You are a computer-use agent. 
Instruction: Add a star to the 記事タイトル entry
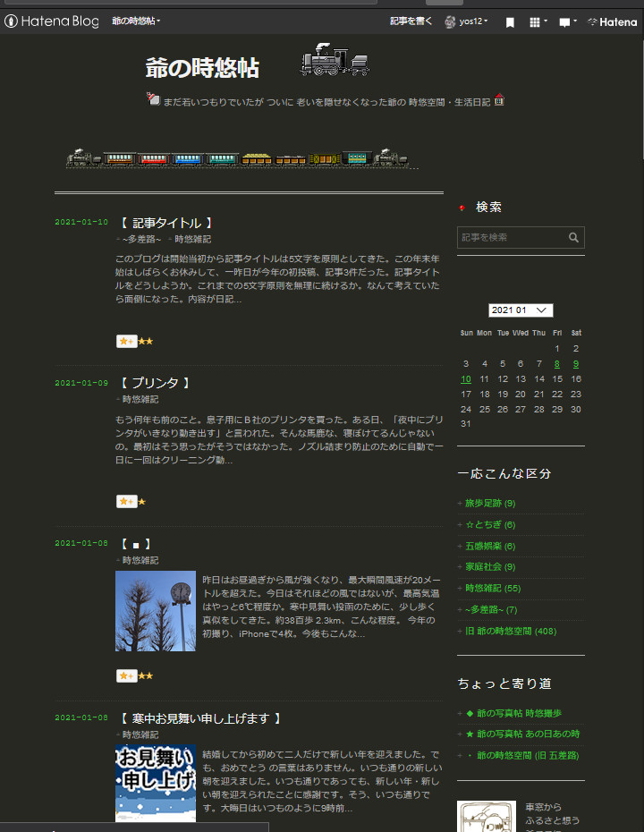tap(127, 341)
